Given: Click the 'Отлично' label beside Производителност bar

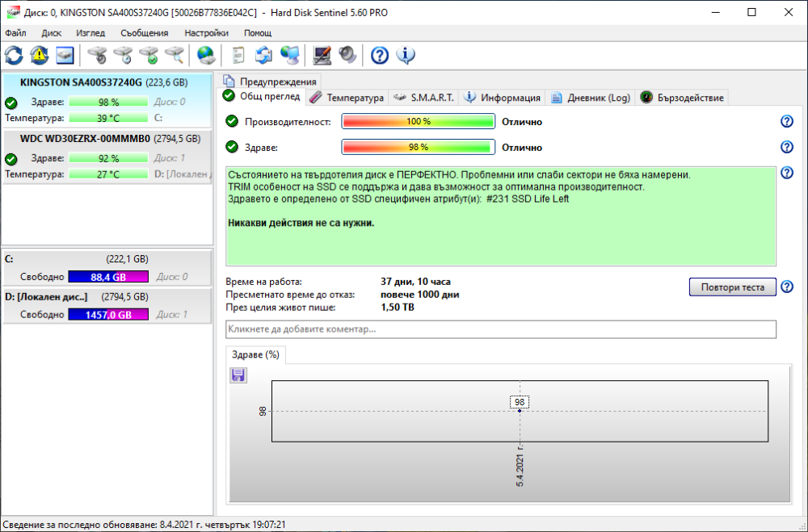Looking at the screenshot, I should 522,122.
